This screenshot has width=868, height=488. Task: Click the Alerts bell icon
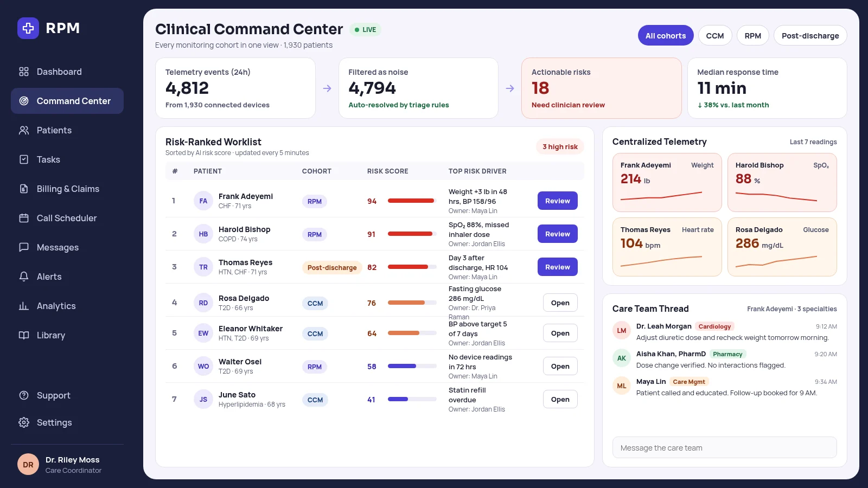coord(24,277)
